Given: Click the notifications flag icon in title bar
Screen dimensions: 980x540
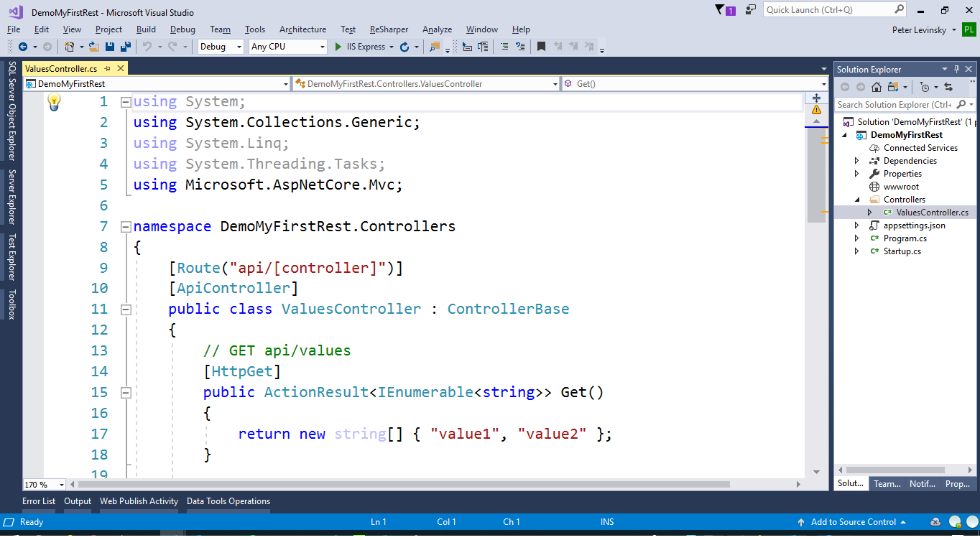Looking at the screenshot, I should (x=720, y=10).
